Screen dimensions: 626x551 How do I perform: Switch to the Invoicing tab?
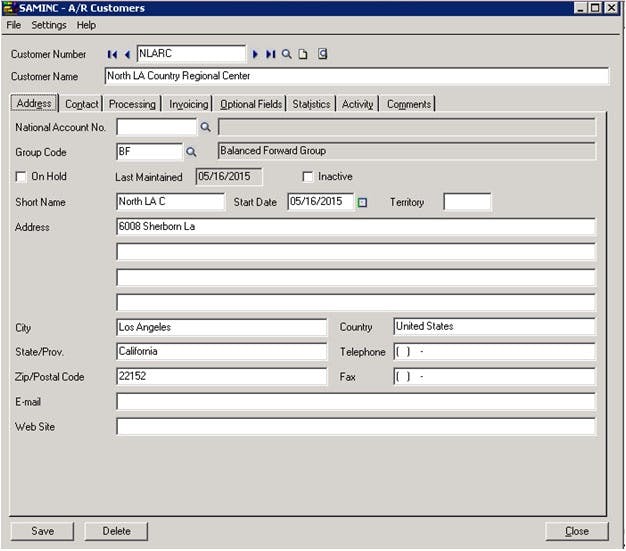click(188, 104)
